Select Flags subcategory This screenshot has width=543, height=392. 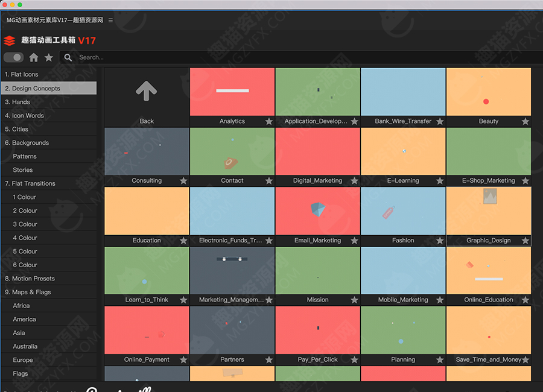pos(49,373)
